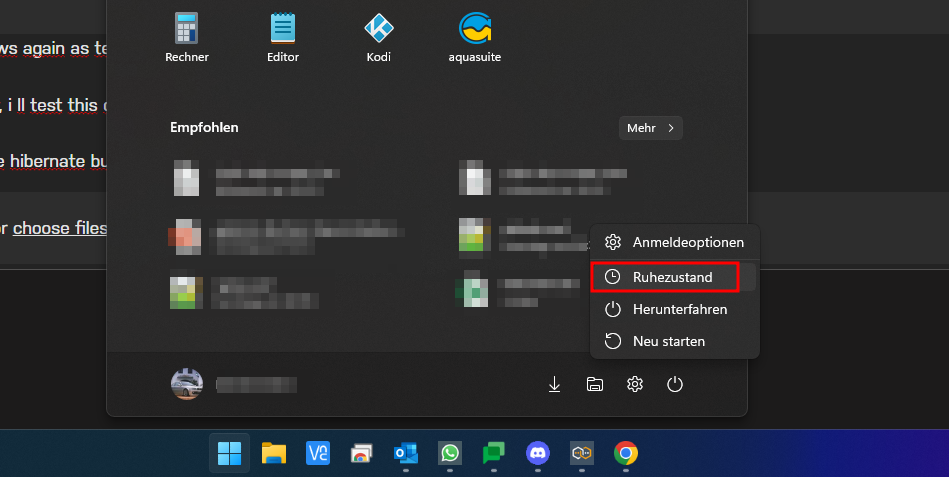Screen dimensions: 949x477
Task: Open Chrome Remote Desktop taskbar icon
Action: tap(361, 453)
